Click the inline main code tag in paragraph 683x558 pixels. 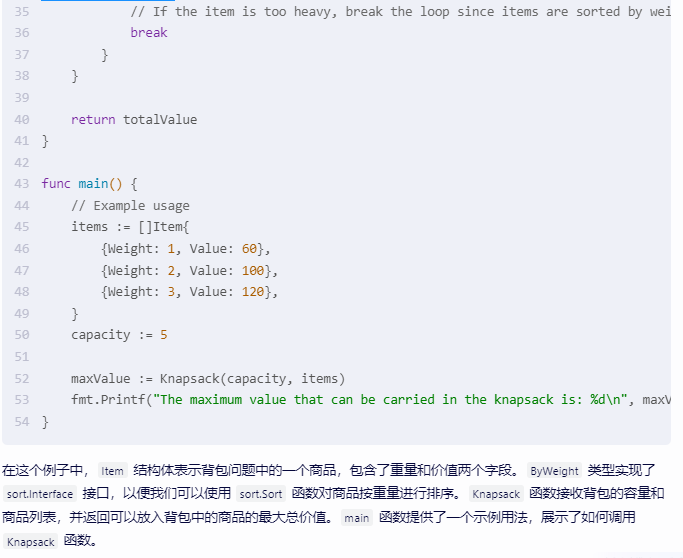pos(357,518)
